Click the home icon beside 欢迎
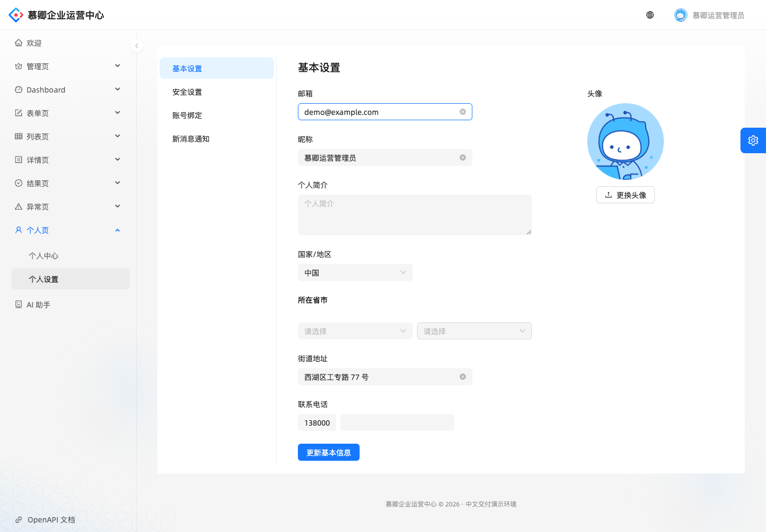 point(19,43)
